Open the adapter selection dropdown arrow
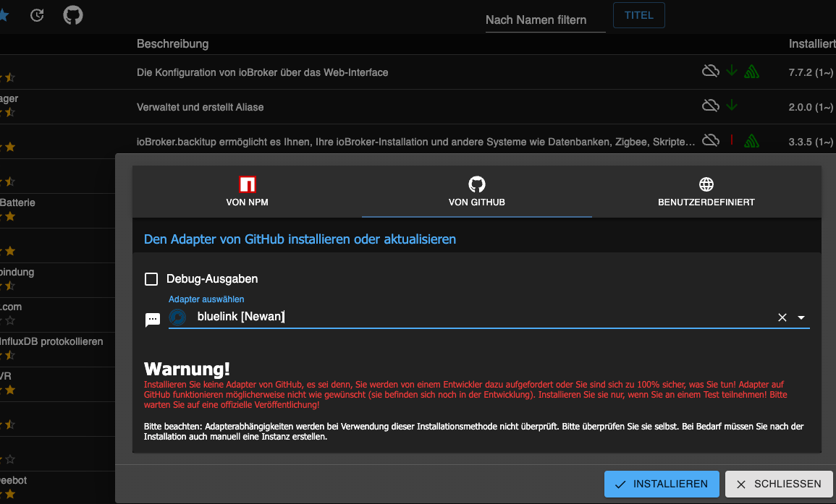Viewport: 836px width, 504px height. (x=801, y=317)
